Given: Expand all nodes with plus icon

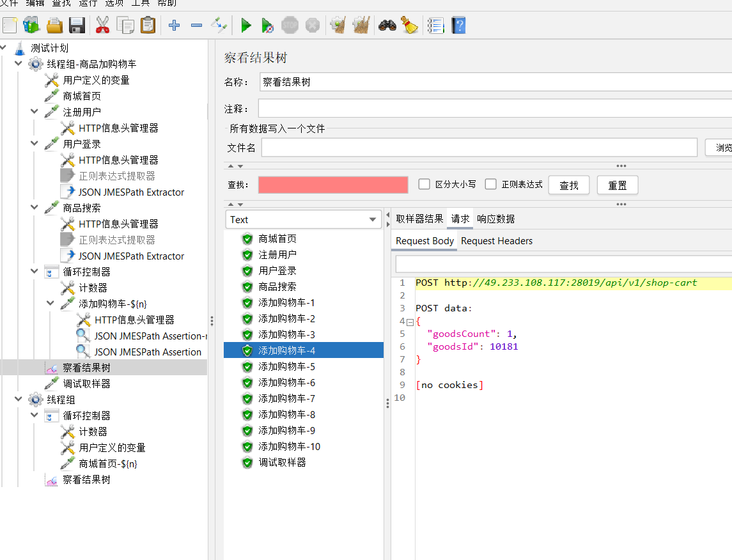Looking at the screenshot, I should tap(174, 25).
